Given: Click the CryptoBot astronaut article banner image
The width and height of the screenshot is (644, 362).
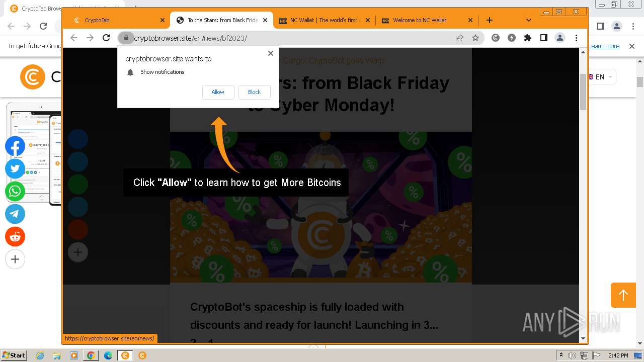Looking at the screenshot, I should [x=321, y=207].
